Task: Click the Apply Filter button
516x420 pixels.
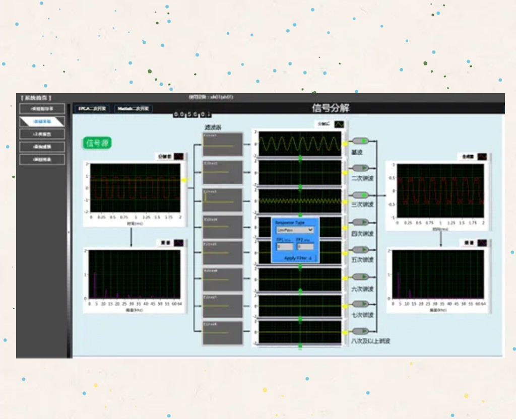Action: [x=297, y=258]
